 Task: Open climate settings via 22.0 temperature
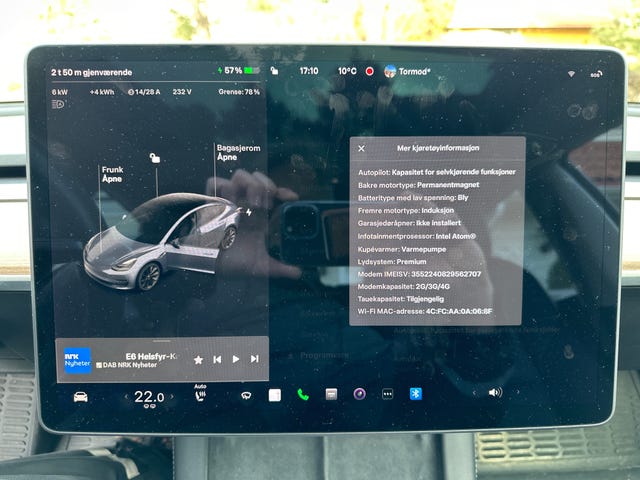(149, 397)
